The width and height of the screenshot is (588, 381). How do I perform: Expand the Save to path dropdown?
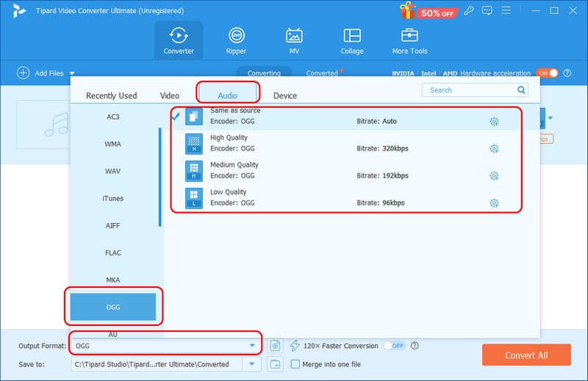click(251, 364)
